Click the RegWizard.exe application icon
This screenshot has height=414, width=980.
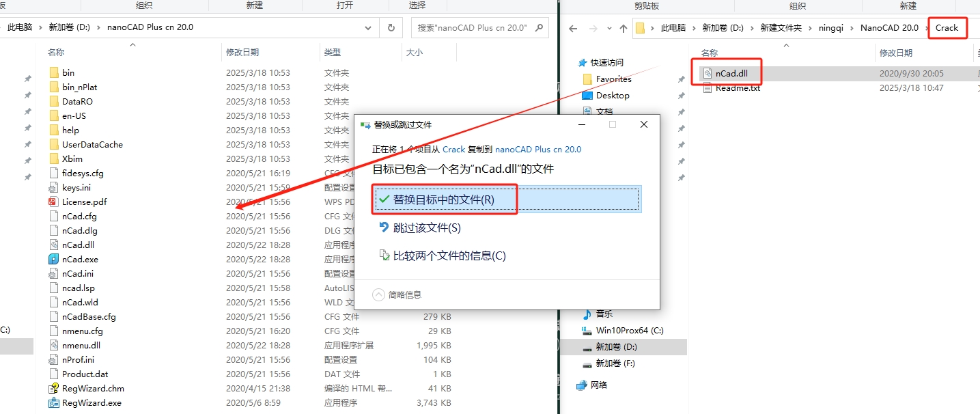54,402
